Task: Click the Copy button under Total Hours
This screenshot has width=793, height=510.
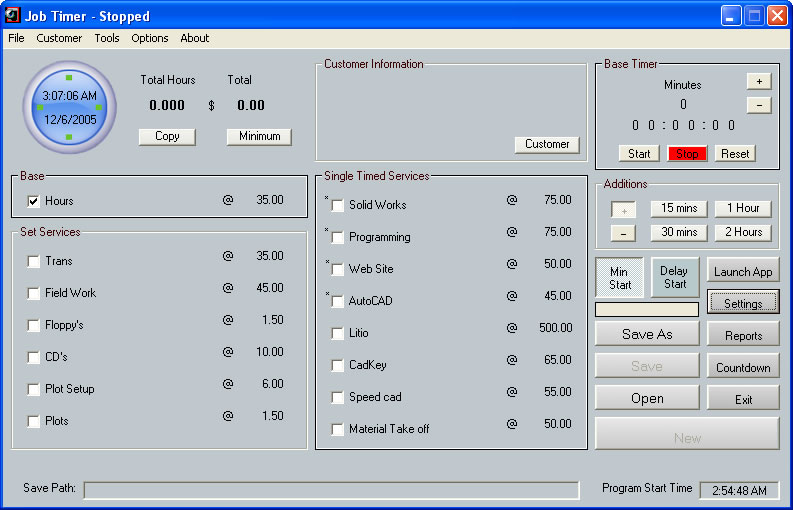Action: pos(167,137)
